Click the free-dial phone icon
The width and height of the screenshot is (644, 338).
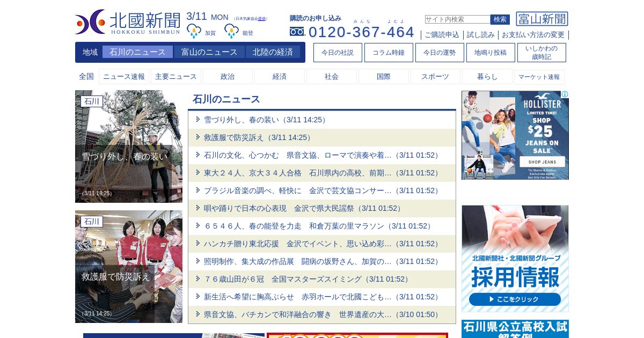tap(297, 32)
